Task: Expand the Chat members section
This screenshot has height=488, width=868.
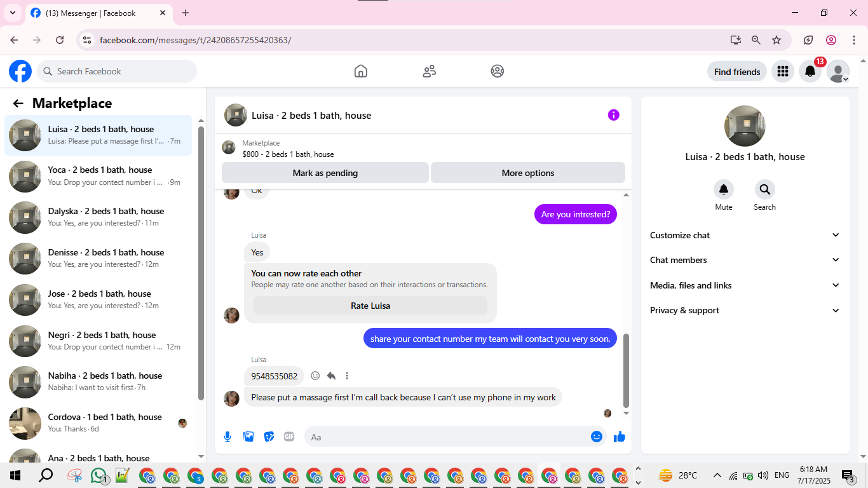Action: click(745, 260)
